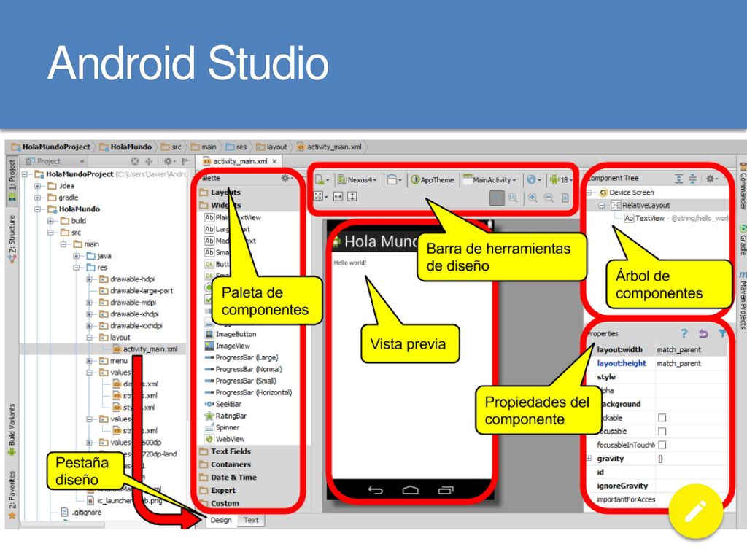
Task: Click HolaMundoProject in the breadcrumb bar
Action: 52,147
